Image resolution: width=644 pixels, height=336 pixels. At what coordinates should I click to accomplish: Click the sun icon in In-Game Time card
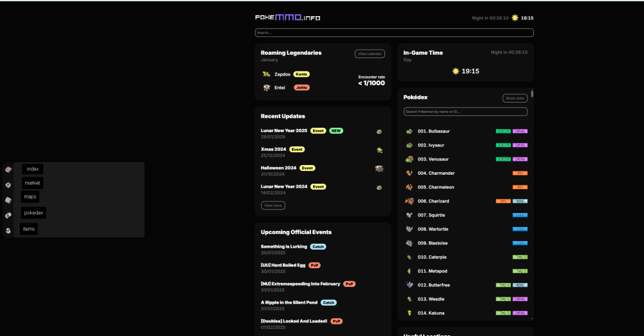(x=455, y=71)
